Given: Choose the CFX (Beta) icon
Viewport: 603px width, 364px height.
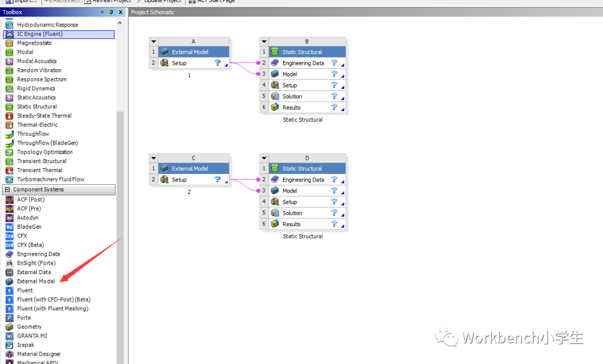Looking at the screenshot, I should [9, 245].
